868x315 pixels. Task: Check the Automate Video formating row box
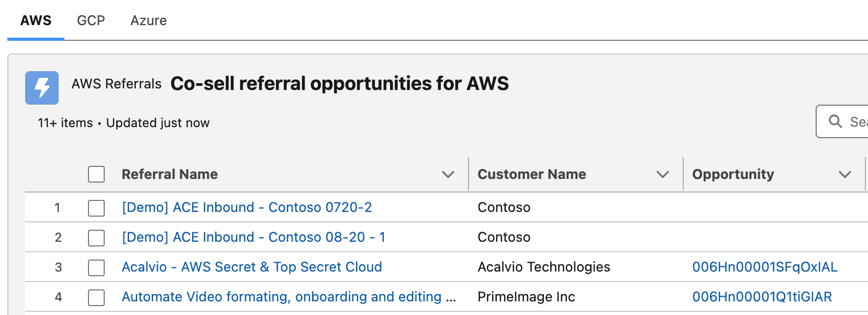click(96, 297)
